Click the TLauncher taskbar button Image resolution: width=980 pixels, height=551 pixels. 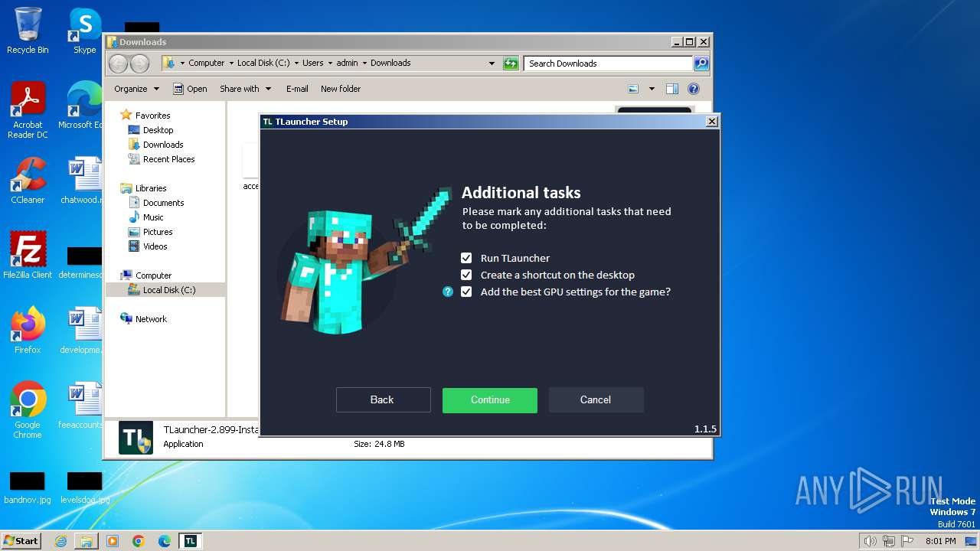pyautogui.click(x=191, y=541)
